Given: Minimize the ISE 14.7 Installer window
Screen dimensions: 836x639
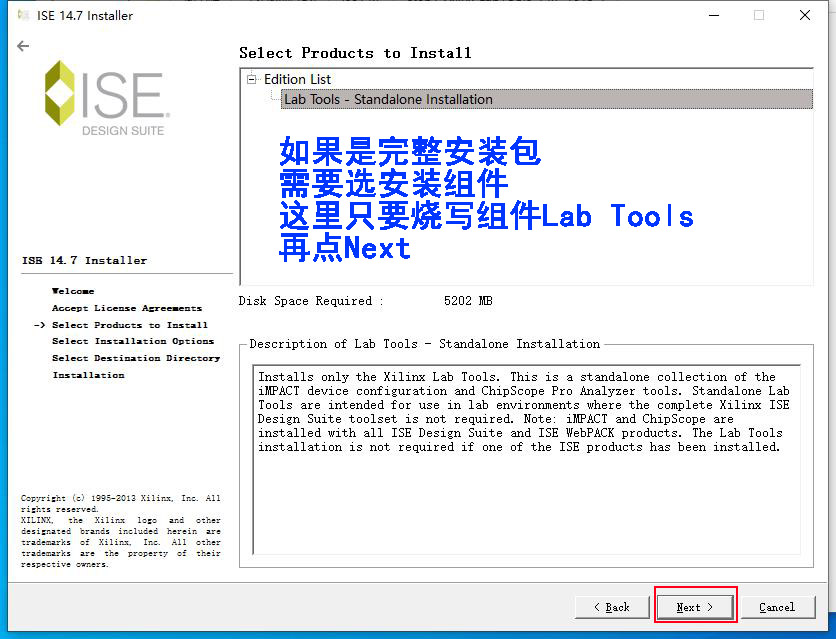Looking at the screenshot, I should [x=713, y=15].
